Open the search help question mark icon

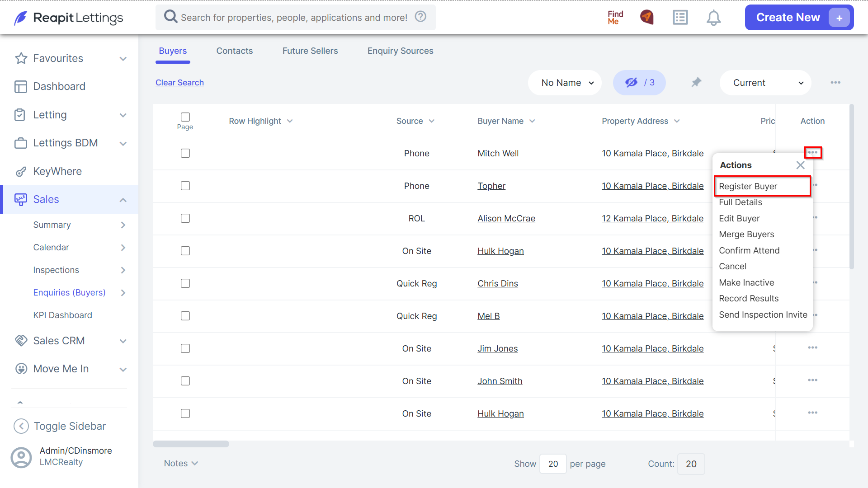point(420,17)
